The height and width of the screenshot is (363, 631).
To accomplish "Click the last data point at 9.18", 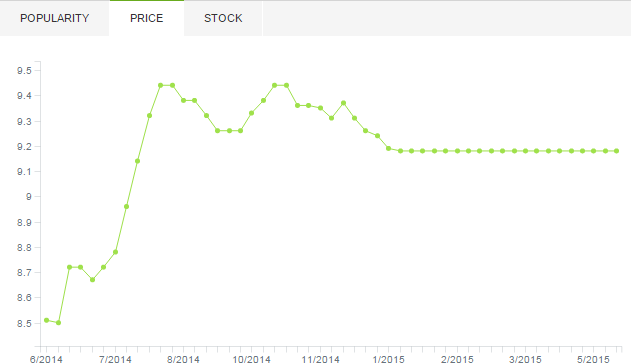I will 617,151.
